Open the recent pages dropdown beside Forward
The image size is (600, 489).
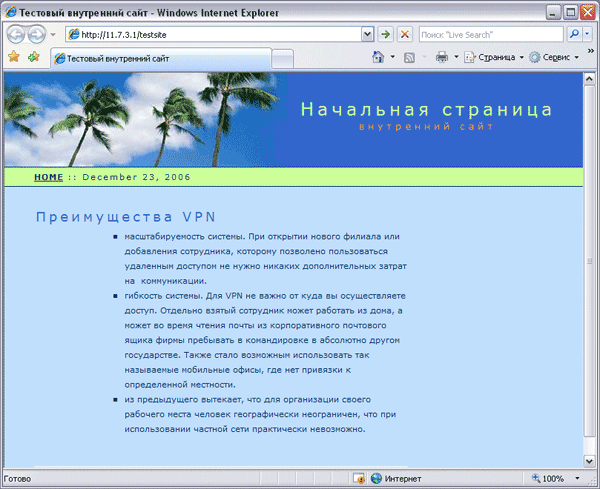(53, 34)
